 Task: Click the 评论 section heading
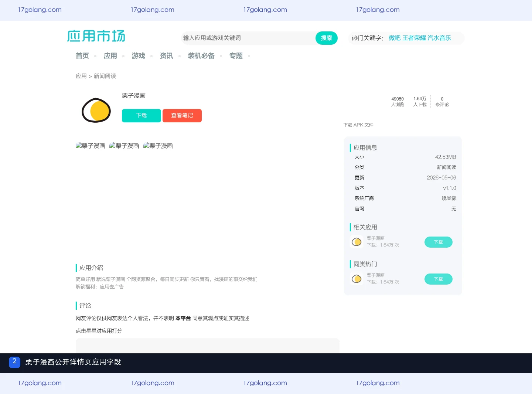85,306
